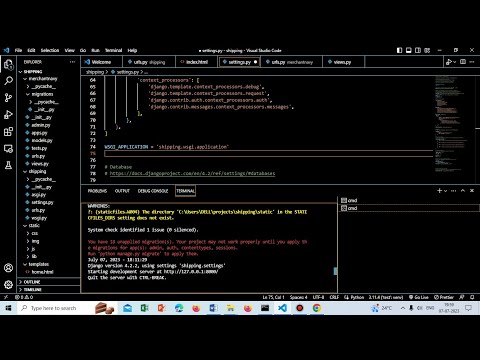Open the Terminal menu in menu bar
Image resolution: width=480 pixels, height=360 pixels.
113,50
